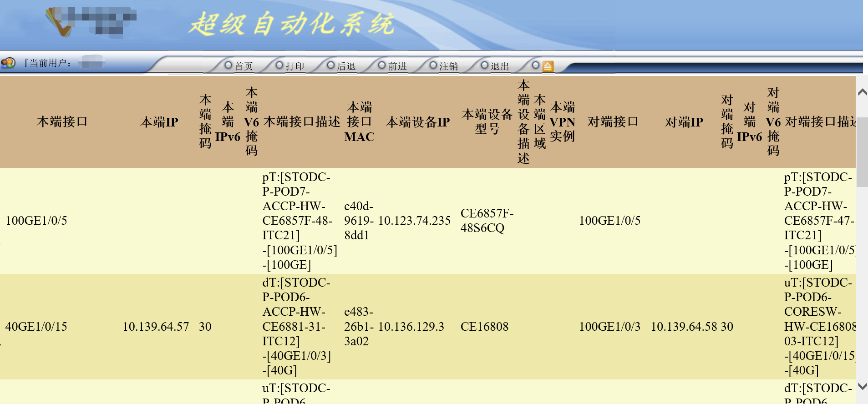This screenshot has height=404, width=868.
Task: Click the 本端设备IP column header
Action: coord(418,122)
